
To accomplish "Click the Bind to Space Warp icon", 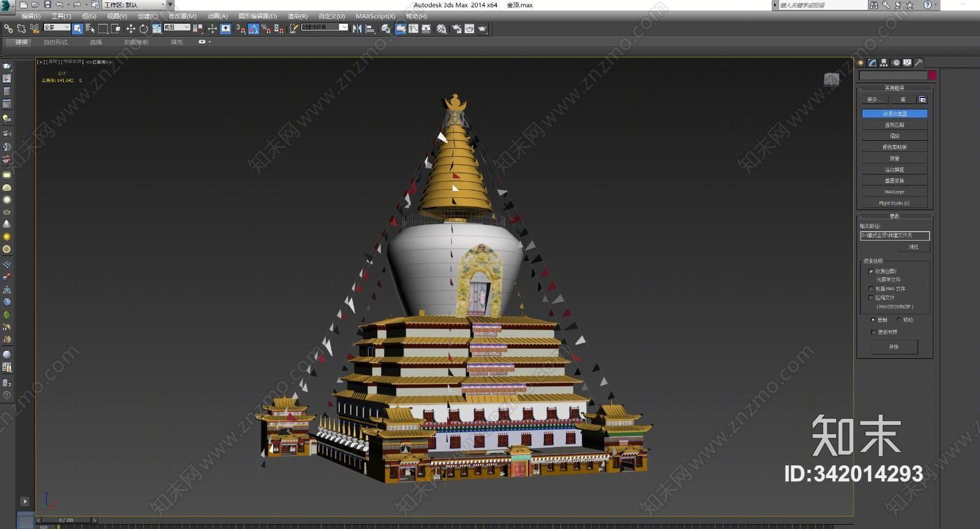I will tap(34, 28).
